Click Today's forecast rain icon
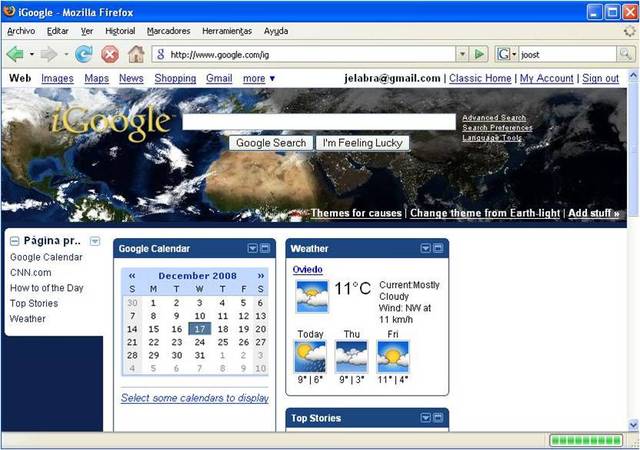The height and width of the screenshot is (450, 640). [x=310, y=357]
